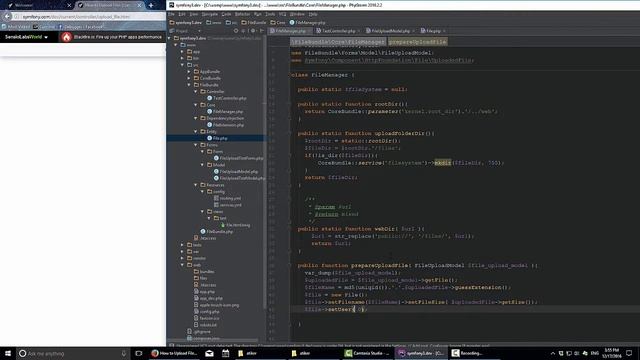Switch to the TestController.php editor tab

coord(338,31)
